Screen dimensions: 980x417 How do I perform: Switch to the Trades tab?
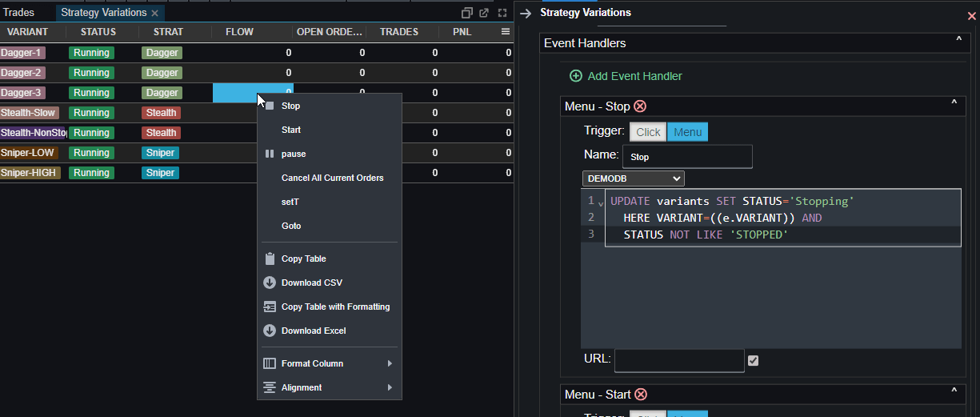click(x=19, y=13)
